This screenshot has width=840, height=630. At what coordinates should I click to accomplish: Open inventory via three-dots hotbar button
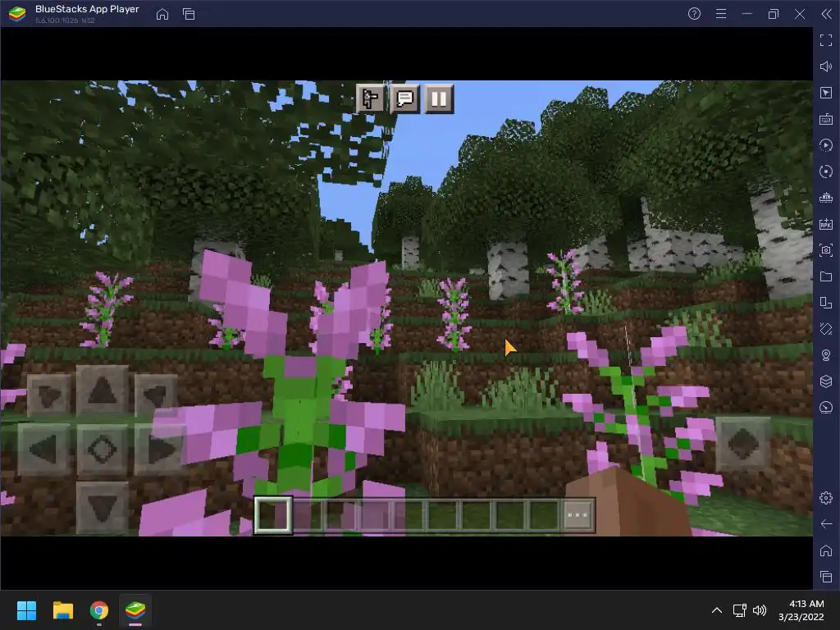pyautogui.click(x=577, y=515)
